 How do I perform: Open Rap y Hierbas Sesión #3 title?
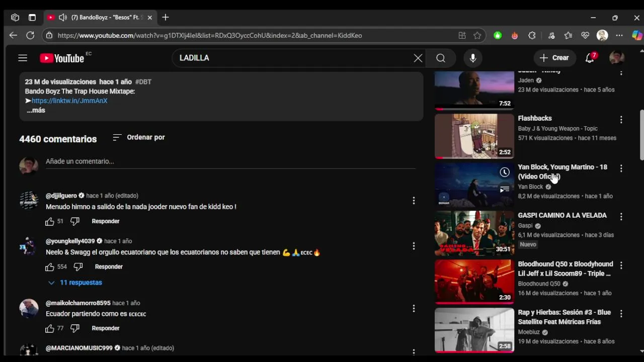click(564, 317)
